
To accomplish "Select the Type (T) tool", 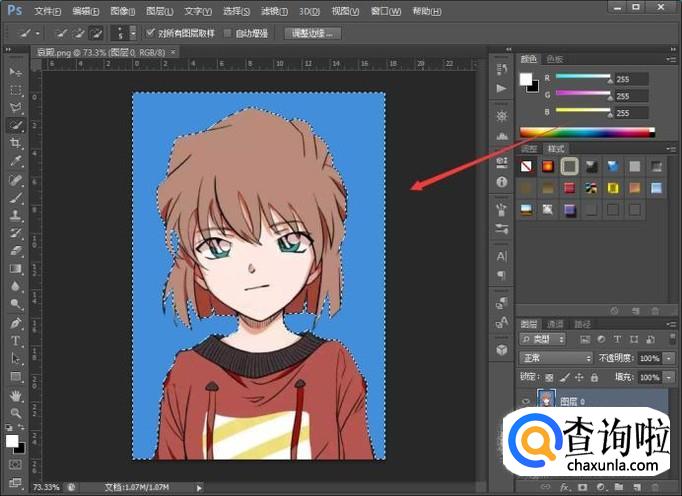I will 15,341.
